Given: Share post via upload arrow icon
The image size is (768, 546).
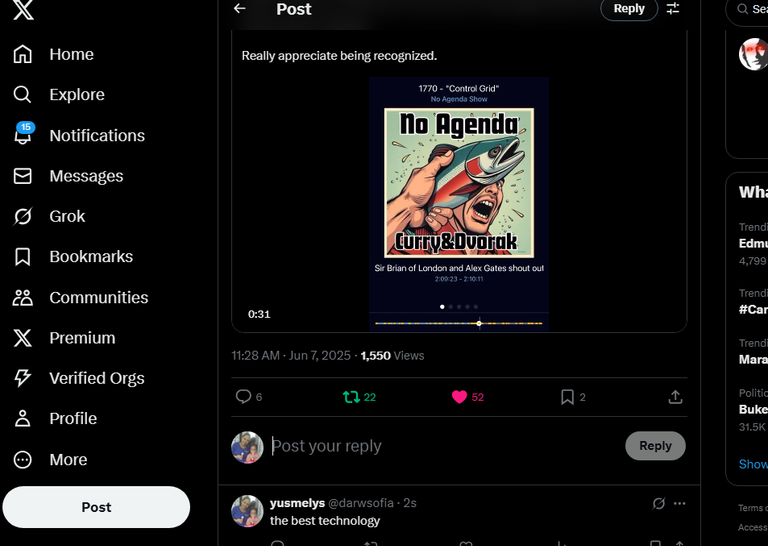Looking at the screenshot, I should (675, 397).
